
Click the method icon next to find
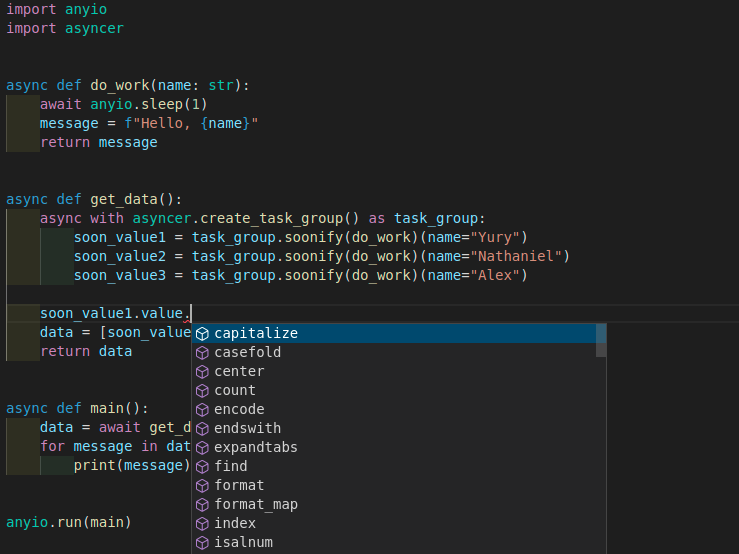[202, 466]
